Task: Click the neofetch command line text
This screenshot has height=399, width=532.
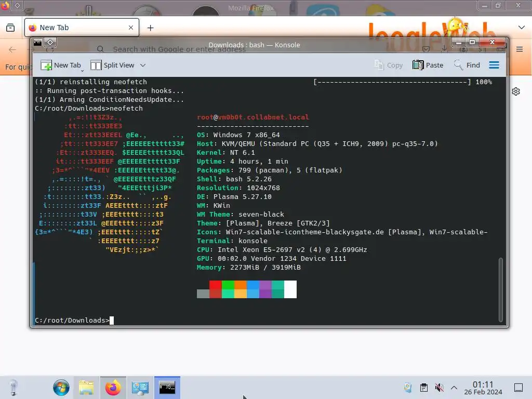Action: click(126, 108)
